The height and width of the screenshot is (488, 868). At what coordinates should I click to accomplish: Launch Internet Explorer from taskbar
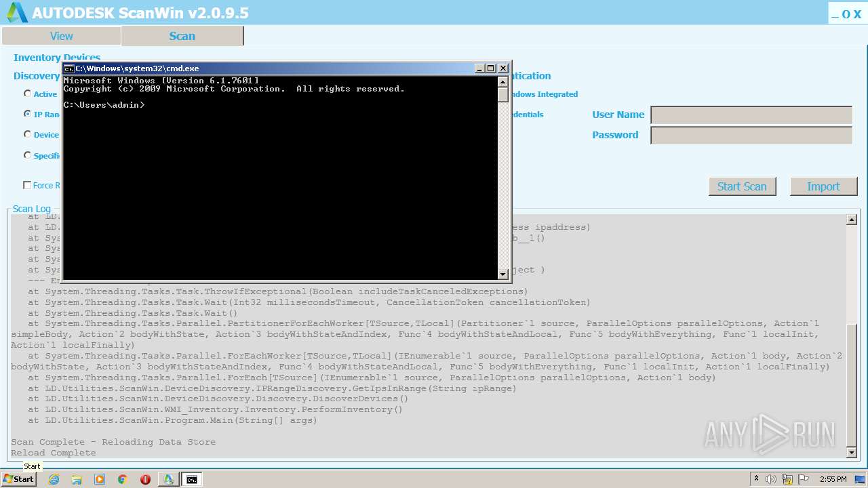(54, 479)
